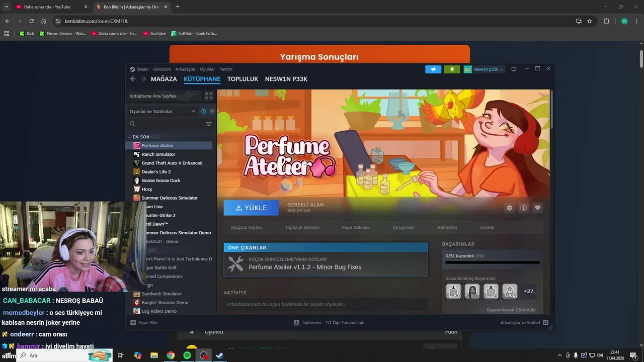Screen dimensions: 644x362
Task: Open Perfume Atelier manage gear icon
Action: pos(509,208)
